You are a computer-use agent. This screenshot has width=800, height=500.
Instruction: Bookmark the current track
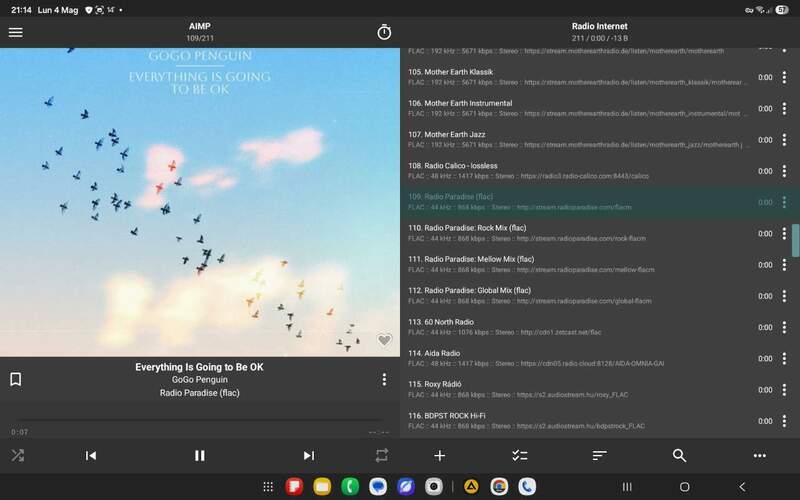pyautogui.click(x=15, y=379)
